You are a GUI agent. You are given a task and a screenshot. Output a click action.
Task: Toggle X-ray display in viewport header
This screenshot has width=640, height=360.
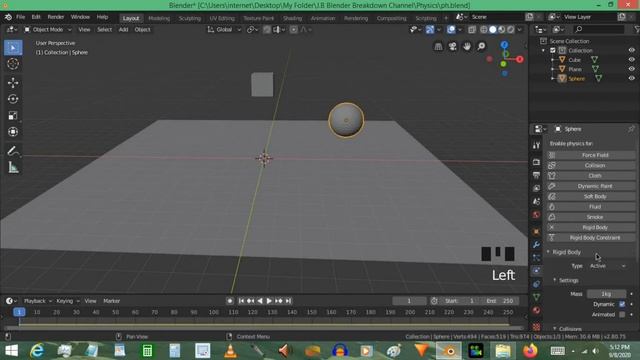pos(472,29)
